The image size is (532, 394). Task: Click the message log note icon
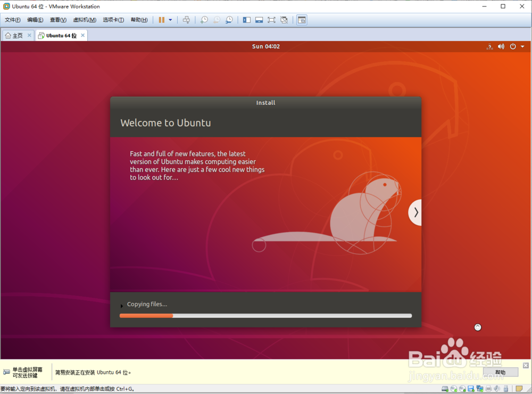tap(519, 389)
